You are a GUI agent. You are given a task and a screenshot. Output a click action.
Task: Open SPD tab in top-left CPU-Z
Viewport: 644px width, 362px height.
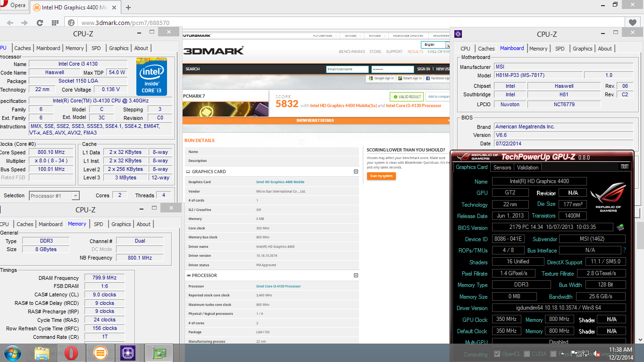pos(96,48)
